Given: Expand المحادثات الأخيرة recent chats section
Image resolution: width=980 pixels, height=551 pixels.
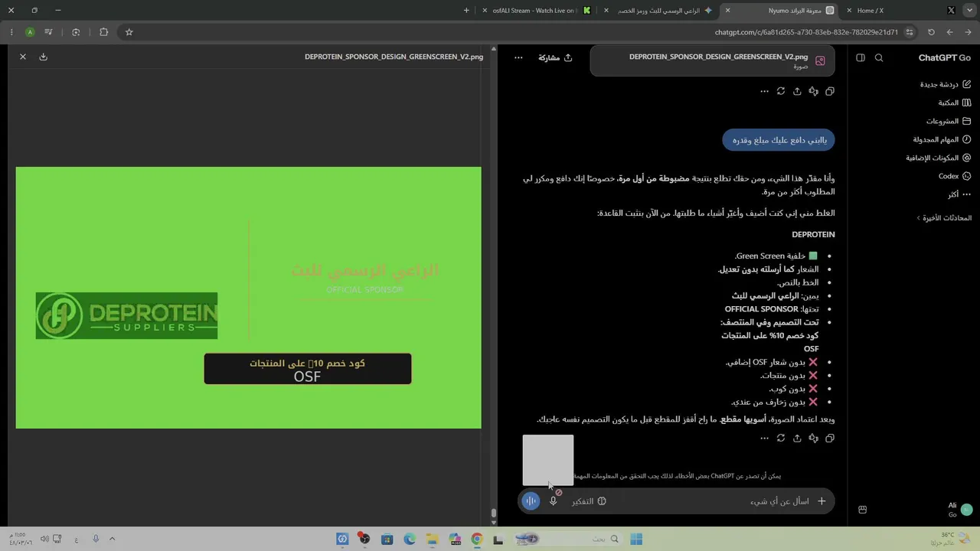Looking at the screenshot, I should 945,218.
